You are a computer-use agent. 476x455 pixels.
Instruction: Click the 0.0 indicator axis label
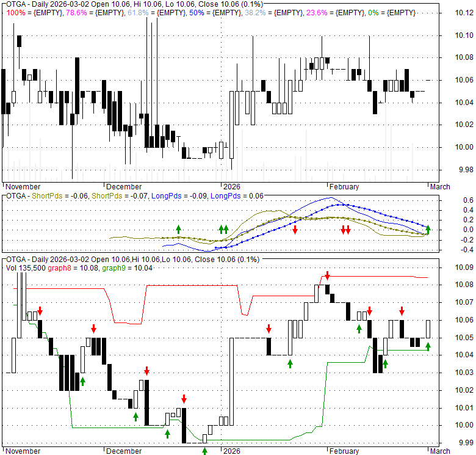468,230
